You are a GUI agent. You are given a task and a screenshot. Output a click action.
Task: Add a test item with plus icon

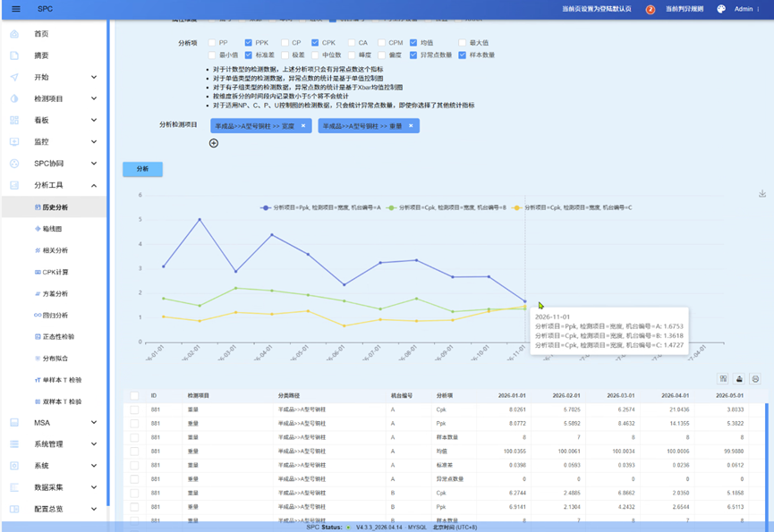(214, 143)
